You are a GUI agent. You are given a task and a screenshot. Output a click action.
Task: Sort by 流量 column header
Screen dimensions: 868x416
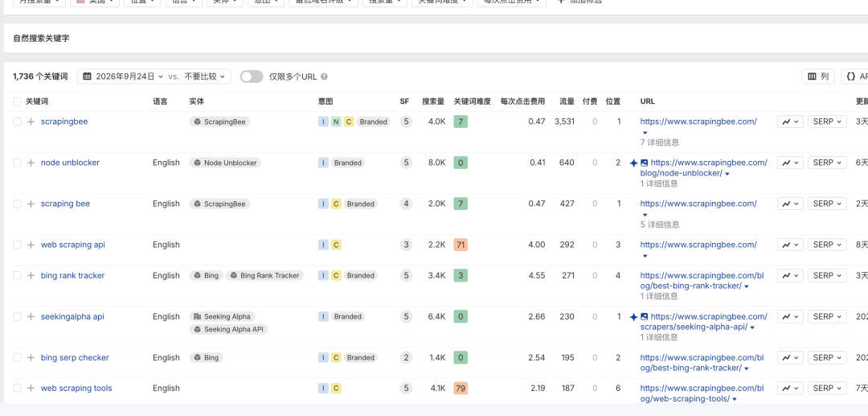click(x=567, y=101)
